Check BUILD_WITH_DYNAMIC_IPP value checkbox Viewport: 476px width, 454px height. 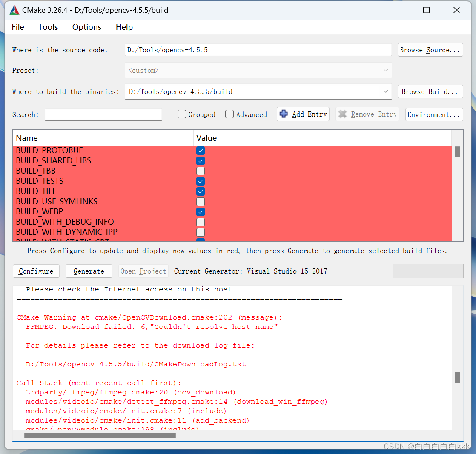coord(201,232)
